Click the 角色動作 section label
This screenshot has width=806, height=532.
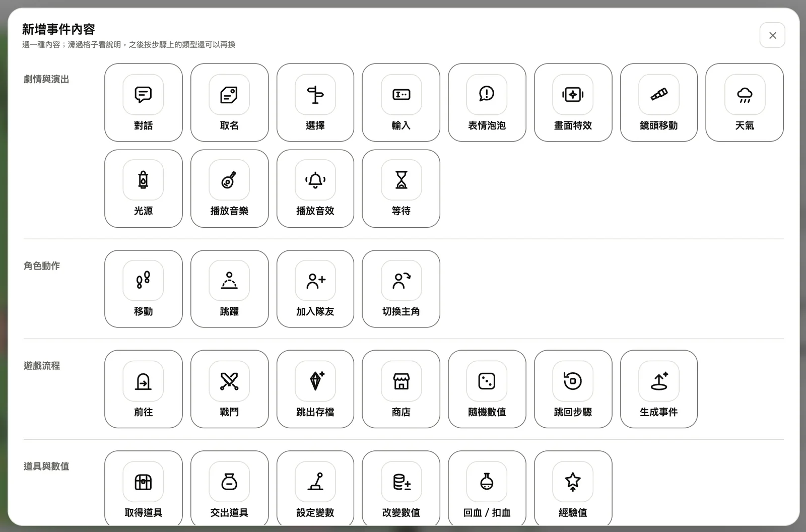42,265
